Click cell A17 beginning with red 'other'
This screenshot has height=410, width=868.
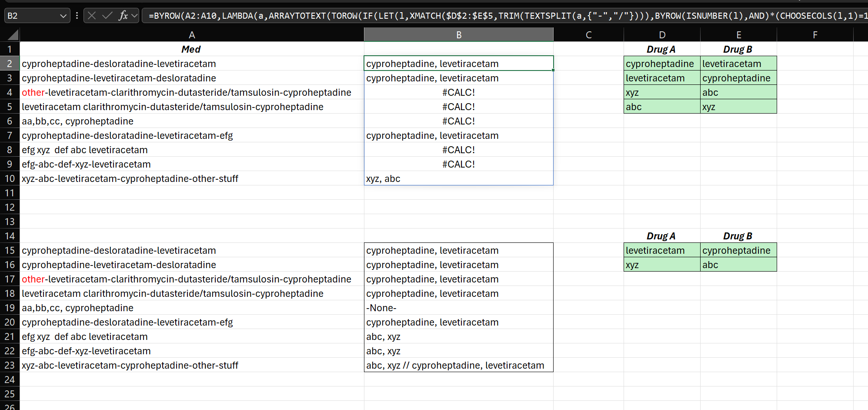(x=192, y=279)
